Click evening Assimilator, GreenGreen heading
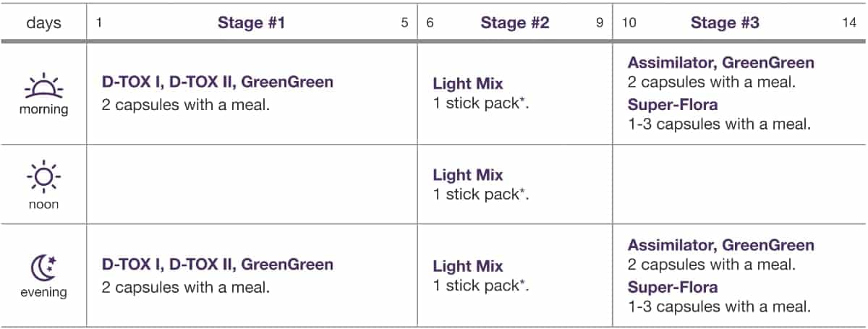This screenshot has width=868, height=329. point(720,245)
